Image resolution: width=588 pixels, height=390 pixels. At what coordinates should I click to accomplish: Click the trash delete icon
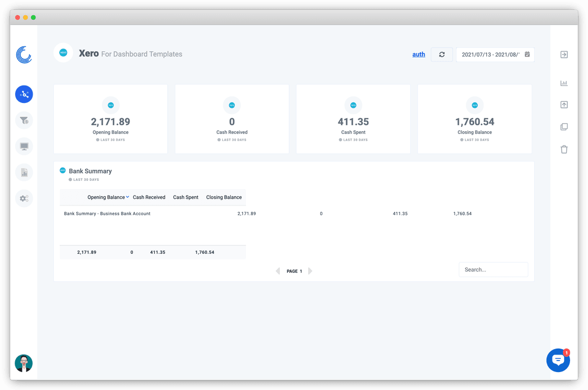pos(564,149)
